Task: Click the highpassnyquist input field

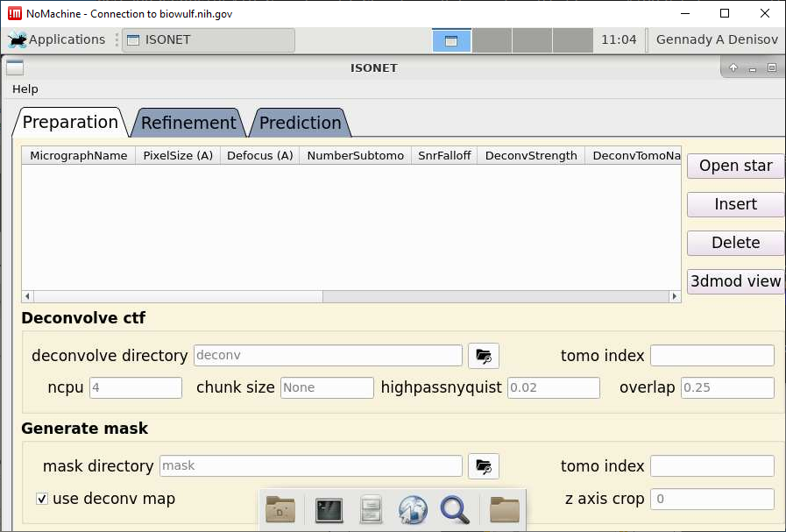Action: [554, 387]
